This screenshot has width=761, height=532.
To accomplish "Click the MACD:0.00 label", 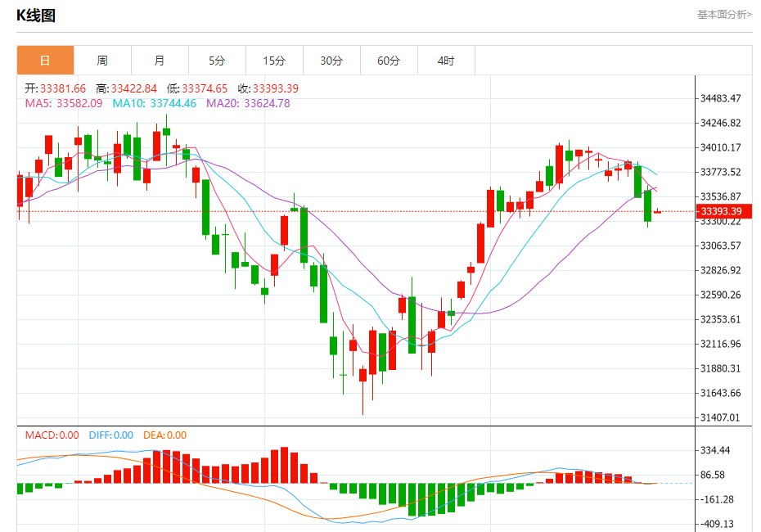I will click(x=52, y=435).
